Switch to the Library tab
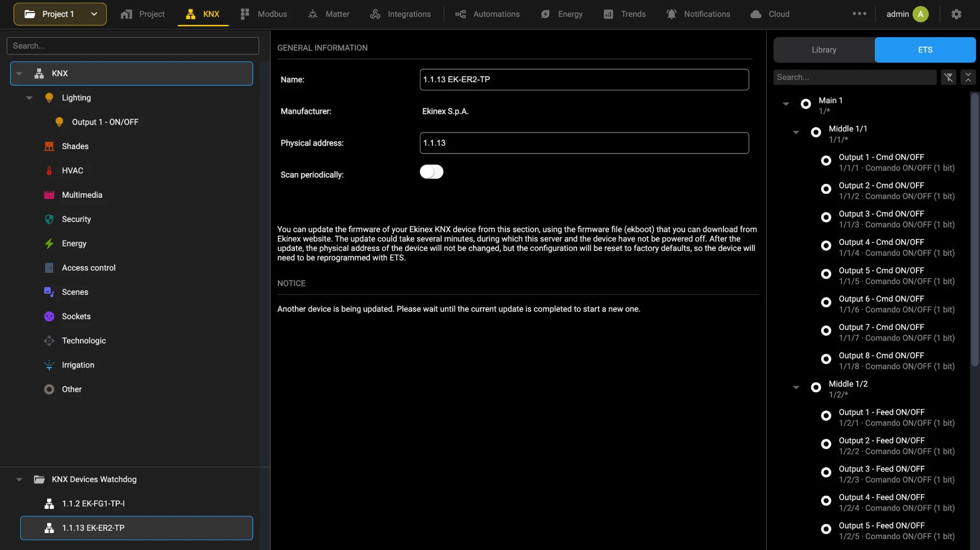The image size is (980, 550). [824, 50]
